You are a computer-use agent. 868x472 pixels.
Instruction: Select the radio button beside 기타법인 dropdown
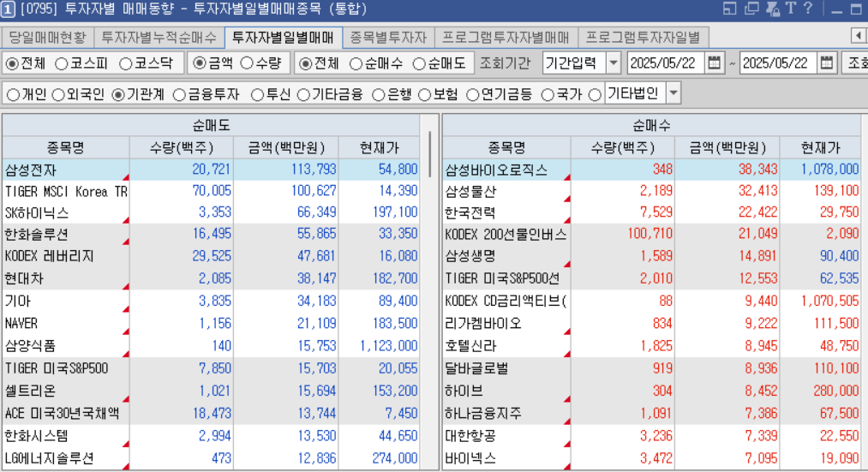(x=595, y=95)
